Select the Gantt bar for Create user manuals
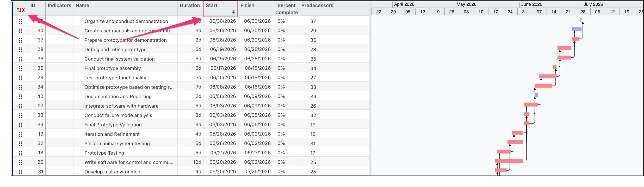The width and height of the screenshot is (644, 187). (x=577, y=30)
